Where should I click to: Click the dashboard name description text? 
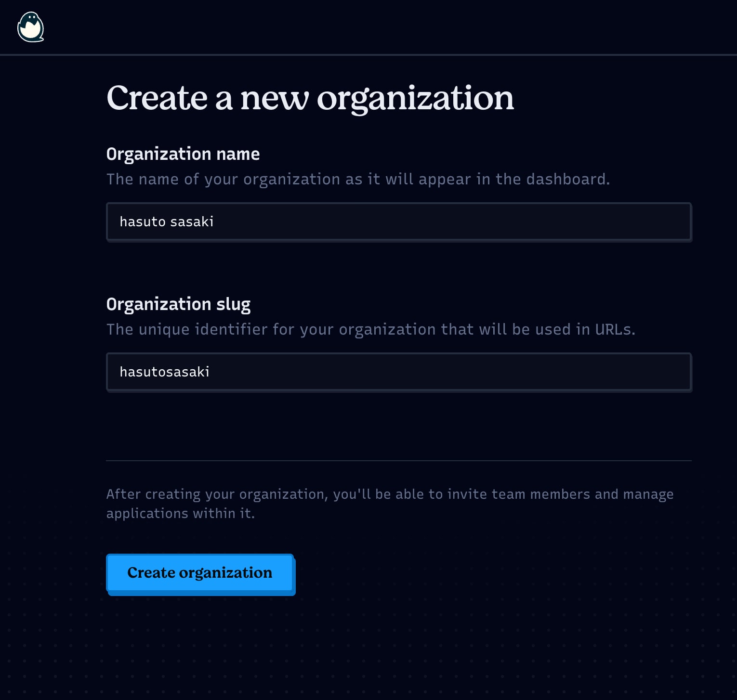pos(358,179)
